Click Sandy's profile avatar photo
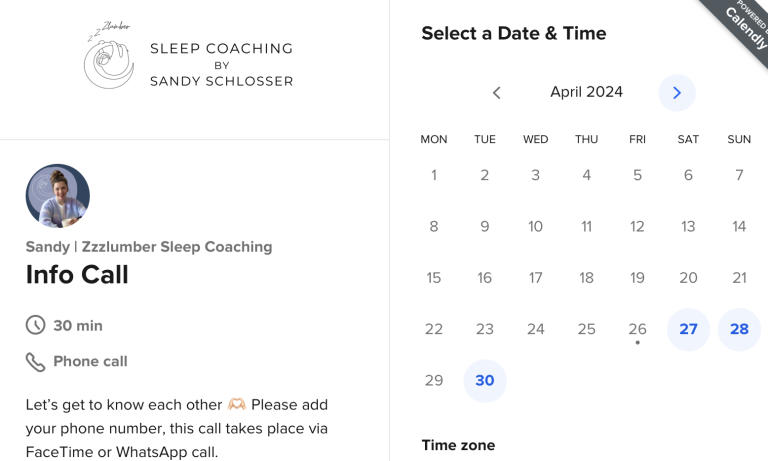The image size is (768, 461). click(58, 196)
